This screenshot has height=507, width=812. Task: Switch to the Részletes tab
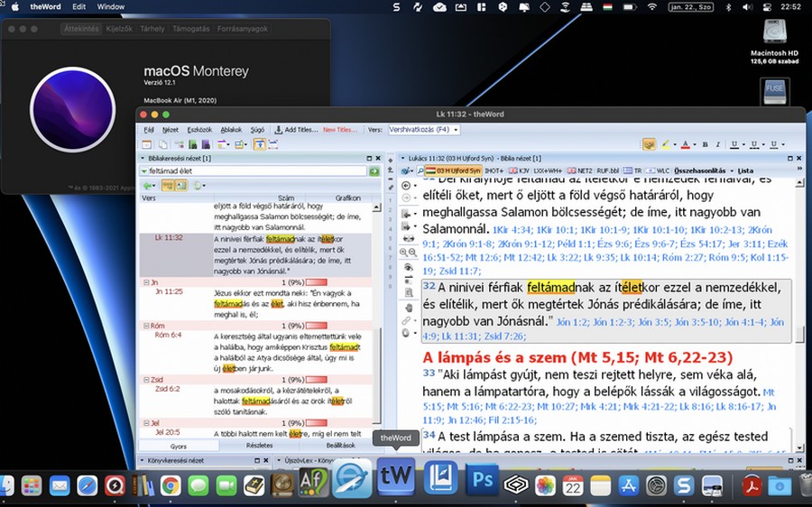tap(260, 446)
